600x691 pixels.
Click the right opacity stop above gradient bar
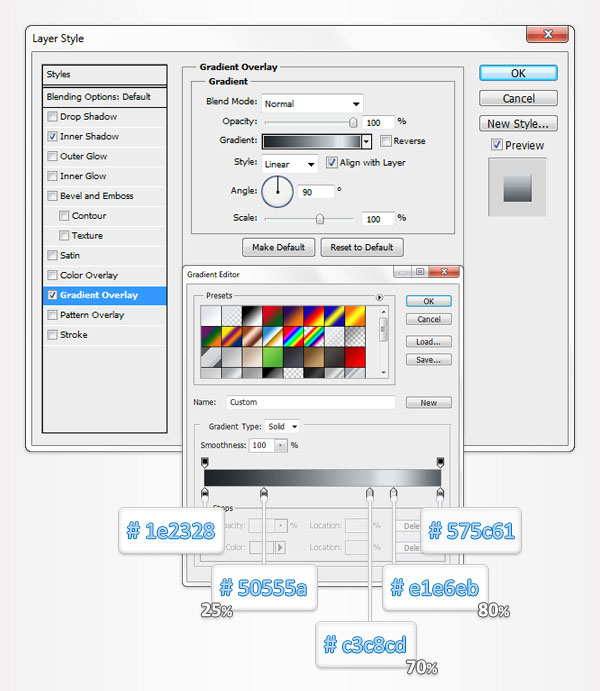pos(440,462)
